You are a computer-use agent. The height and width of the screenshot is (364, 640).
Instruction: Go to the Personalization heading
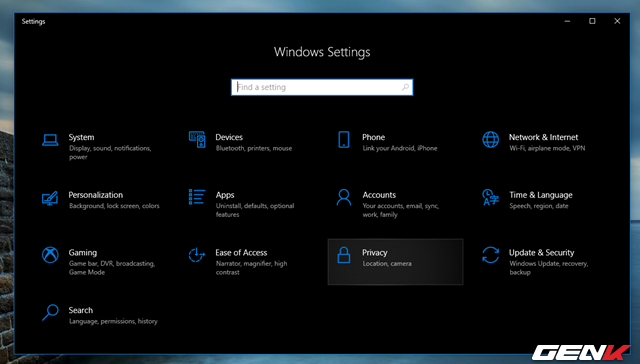coord(96,195)
